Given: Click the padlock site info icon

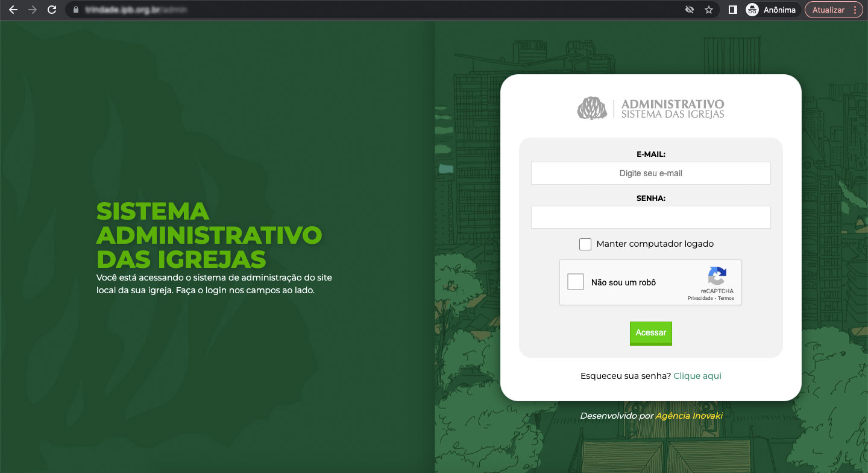Looking at the screenshot, I should tap(75, 10).
